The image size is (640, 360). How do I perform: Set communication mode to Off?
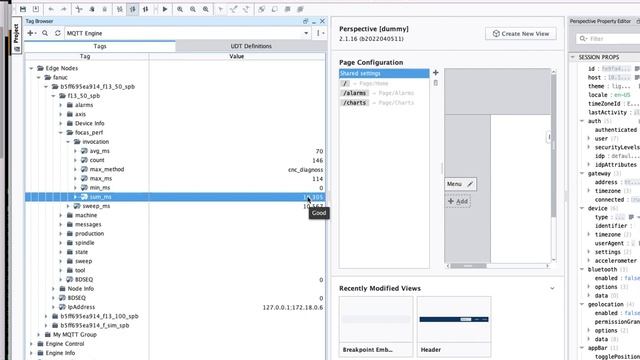(x=120, y=9)
